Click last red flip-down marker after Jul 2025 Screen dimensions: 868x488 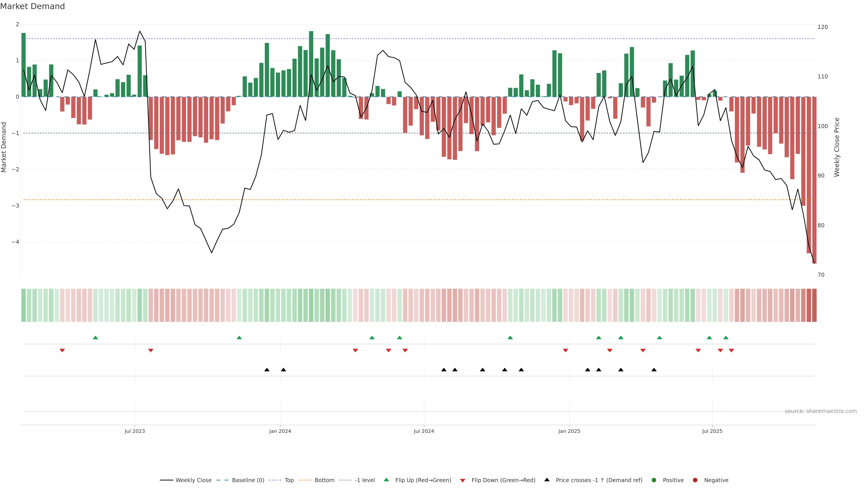click(x=731, y=351)
